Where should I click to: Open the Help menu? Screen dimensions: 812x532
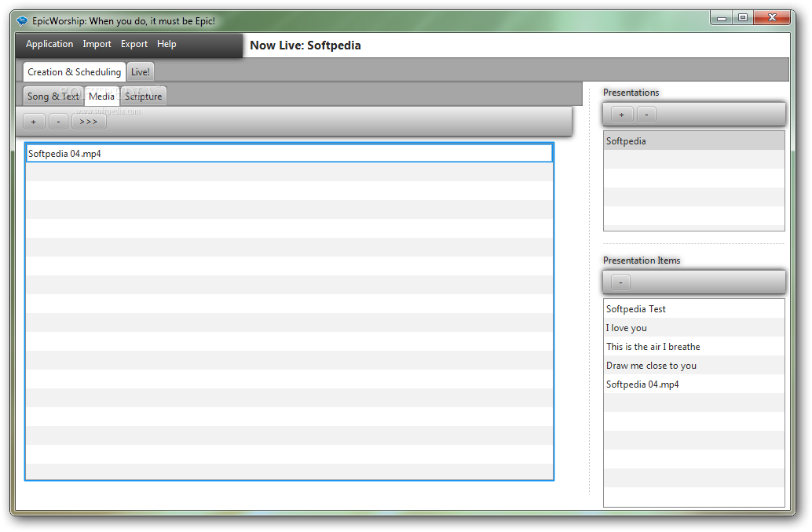pos(166,44)
